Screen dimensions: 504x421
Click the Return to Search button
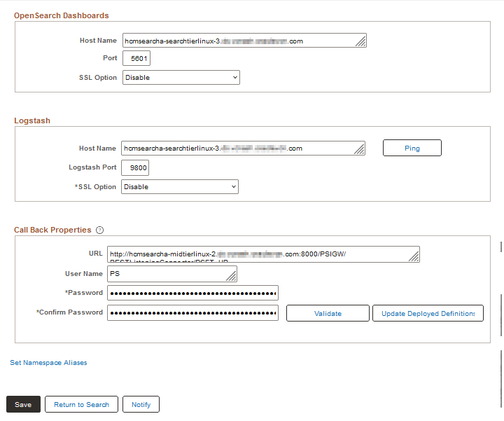[x=81, y=404]
